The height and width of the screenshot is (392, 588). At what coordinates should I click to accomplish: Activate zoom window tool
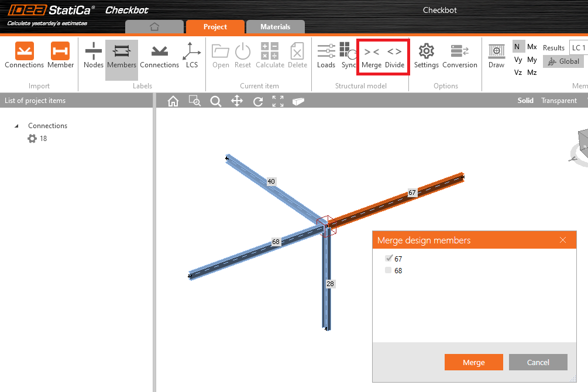point(194,101)
